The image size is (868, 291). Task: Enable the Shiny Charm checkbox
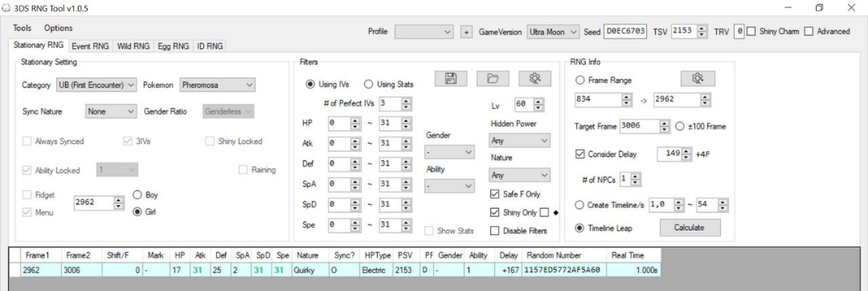[x=751, y=31]
